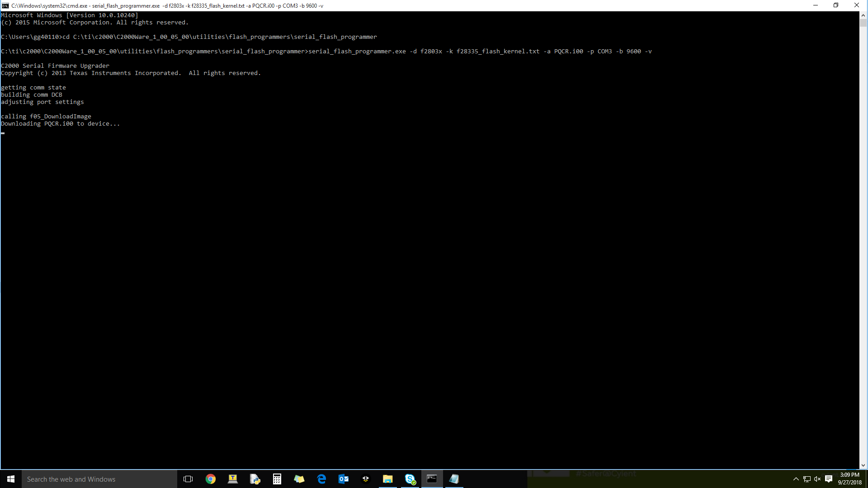Open the Calculator app in taskbar

(277, 479)
